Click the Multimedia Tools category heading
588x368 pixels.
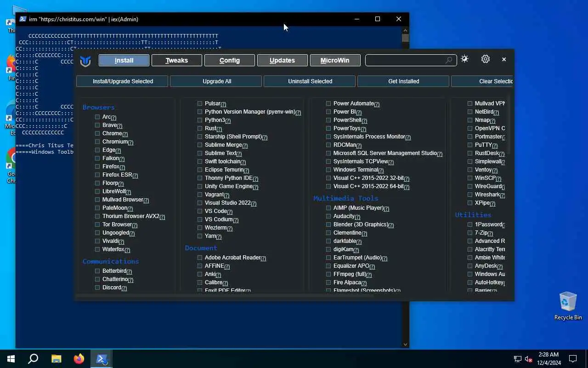tap(346, 198)
